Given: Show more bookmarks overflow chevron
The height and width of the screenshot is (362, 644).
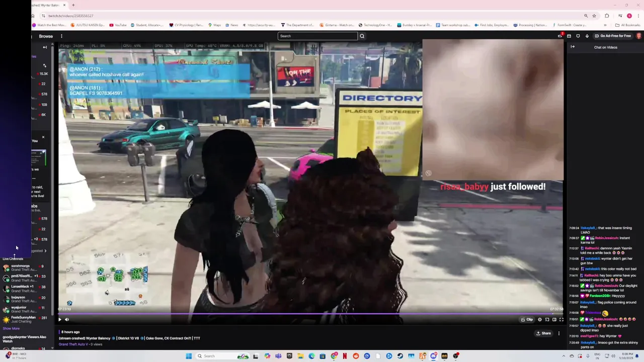Looking at the screenshot, I should click(605, 25).
